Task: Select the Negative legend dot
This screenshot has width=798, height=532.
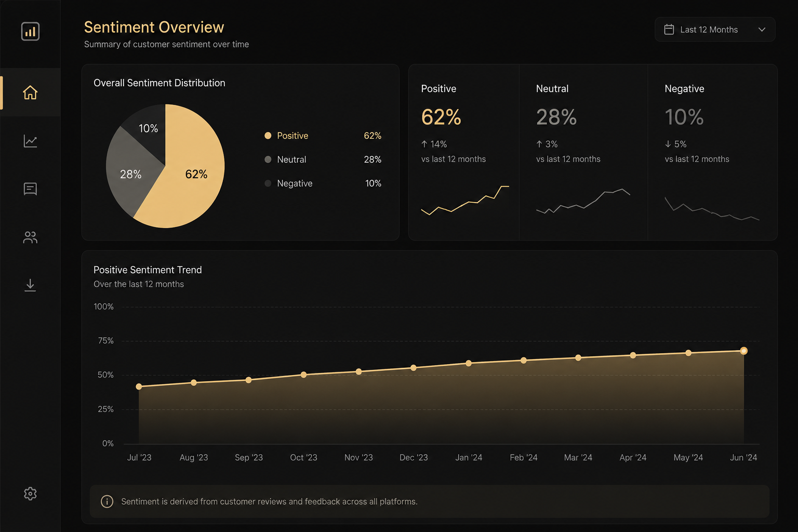Action: [268, 183]
